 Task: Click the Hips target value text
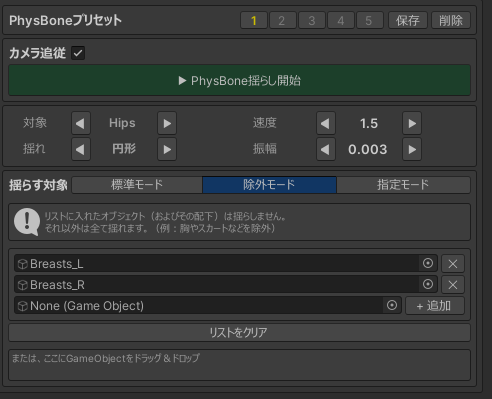pyautogui.click(x=122, y=123)
